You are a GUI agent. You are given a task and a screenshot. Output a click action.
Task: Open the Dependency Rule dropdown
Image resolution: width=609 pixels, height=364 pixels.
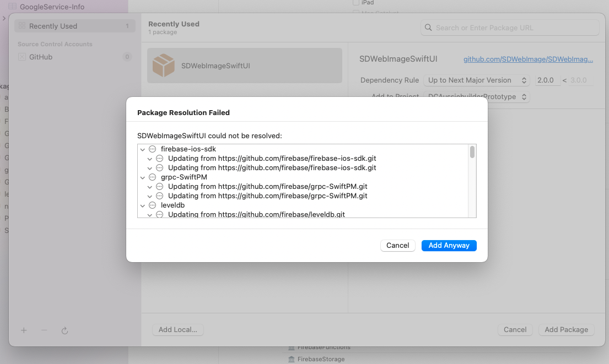(477, 80)
